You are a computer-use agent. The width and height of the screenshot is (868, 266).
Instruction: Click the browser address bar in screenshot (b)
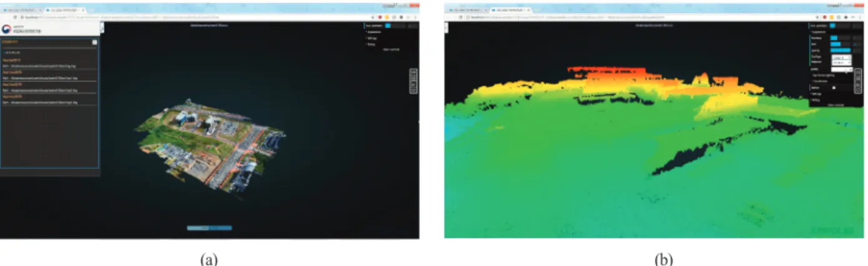pos(640,17)
